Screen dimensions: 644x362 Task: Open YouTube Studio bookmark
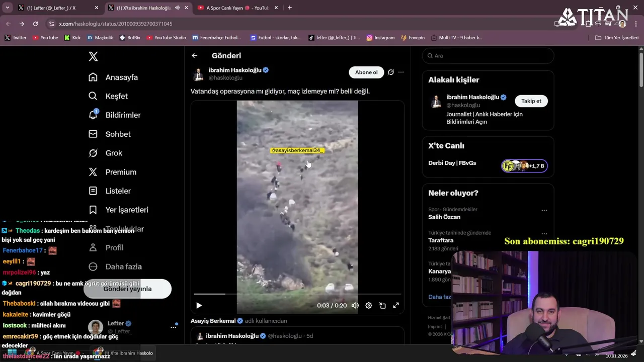[x=167, y=38]
